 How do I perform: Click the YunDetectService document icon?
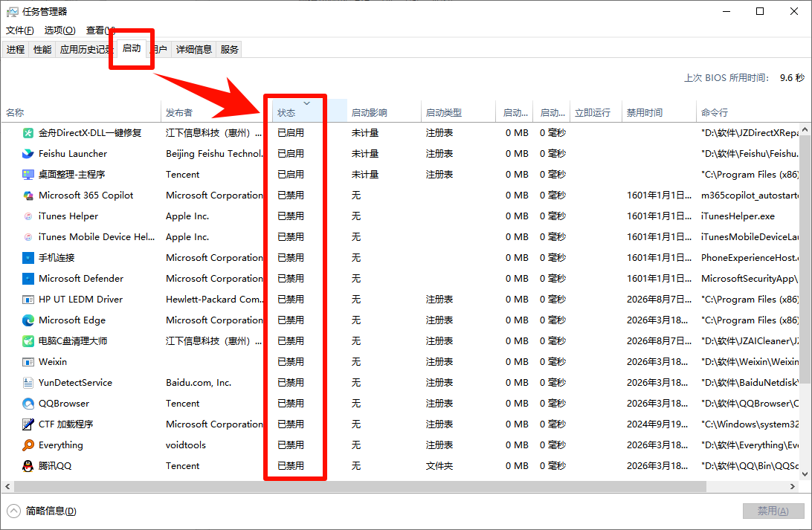pos(28,383)
